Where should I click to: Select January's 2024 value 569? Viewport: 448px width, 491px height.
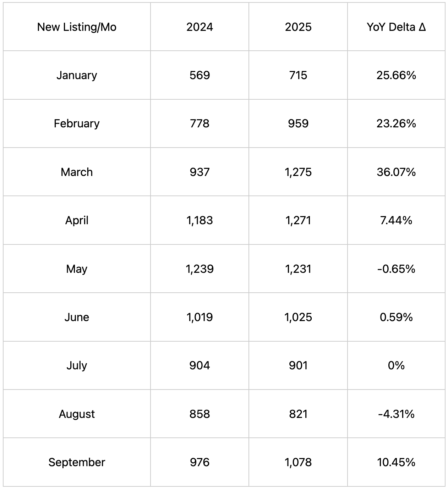pyautogui.click(x=200, y=75)
